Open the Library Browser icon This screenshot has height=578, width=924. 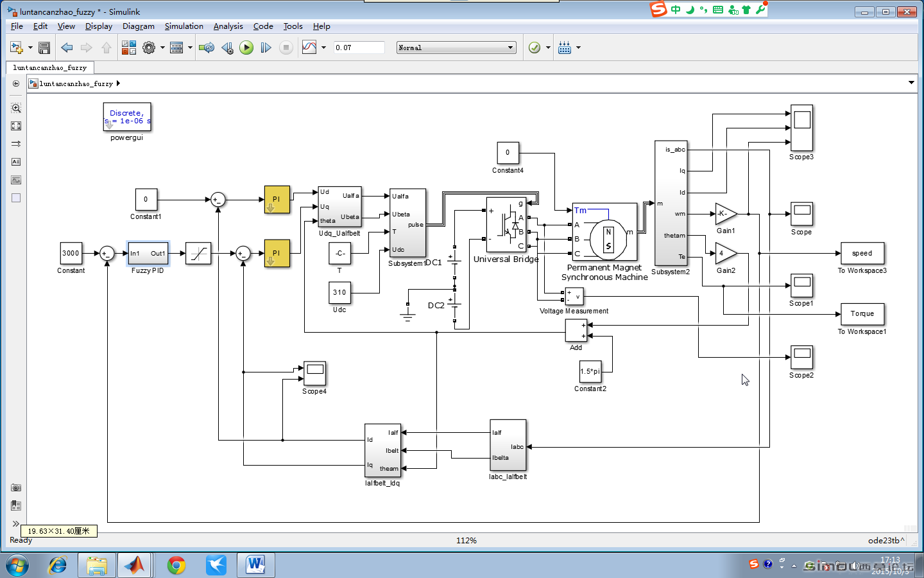129,48
